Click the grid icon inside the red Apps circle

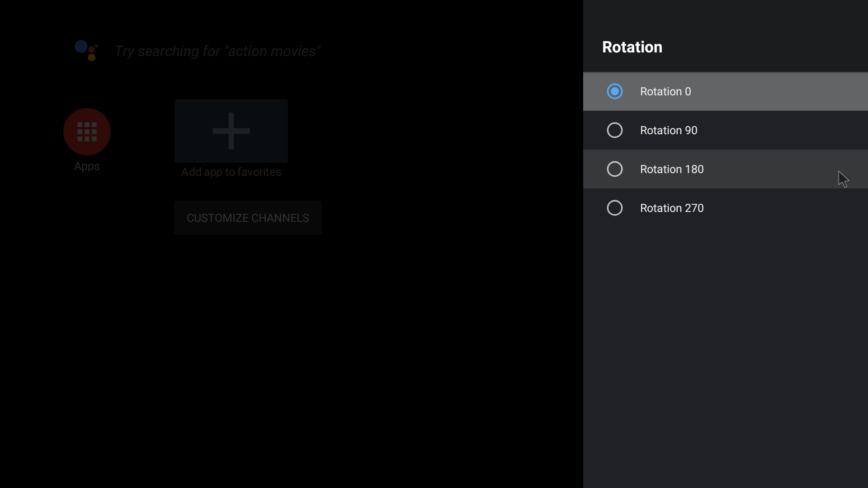(86, 131)
